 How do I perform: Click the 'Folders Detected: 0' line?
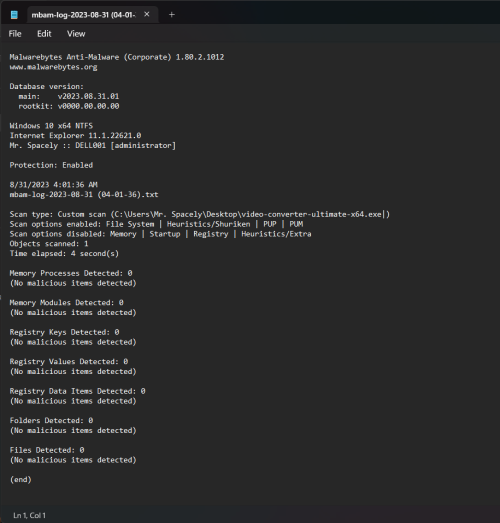(x=51, y=421)
